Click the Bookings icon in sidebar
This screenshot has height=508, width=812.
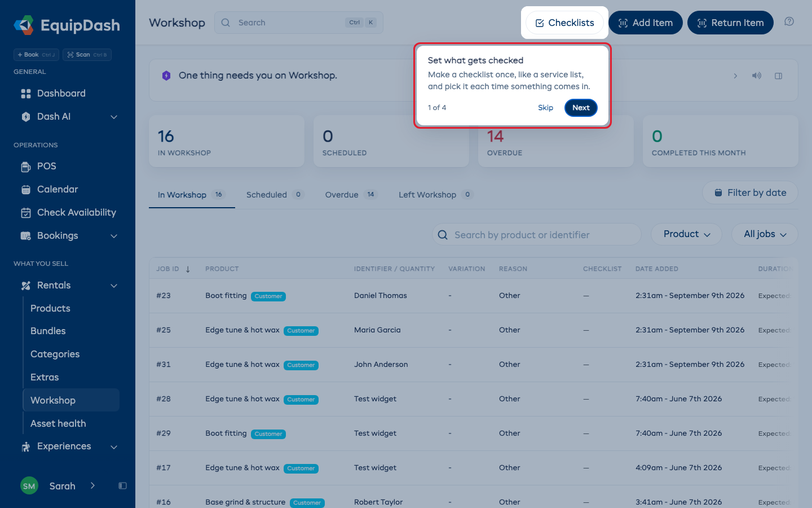tap(26, 236)
